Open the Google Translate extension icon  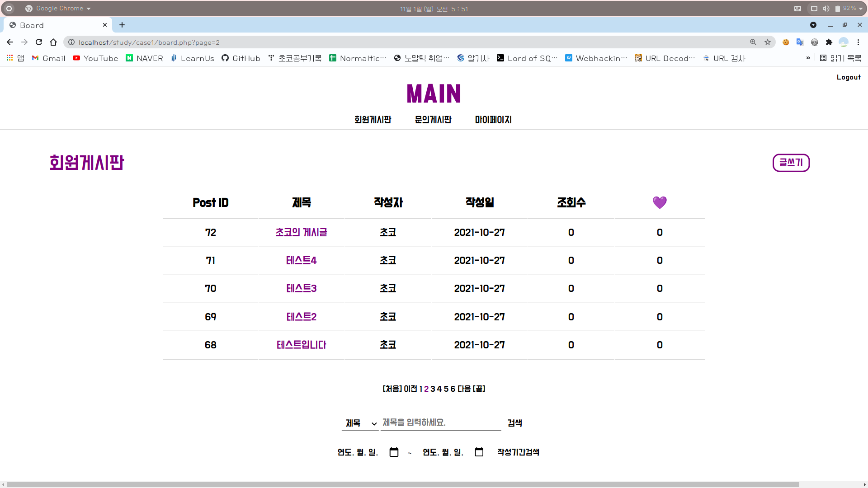click(800, 42)
